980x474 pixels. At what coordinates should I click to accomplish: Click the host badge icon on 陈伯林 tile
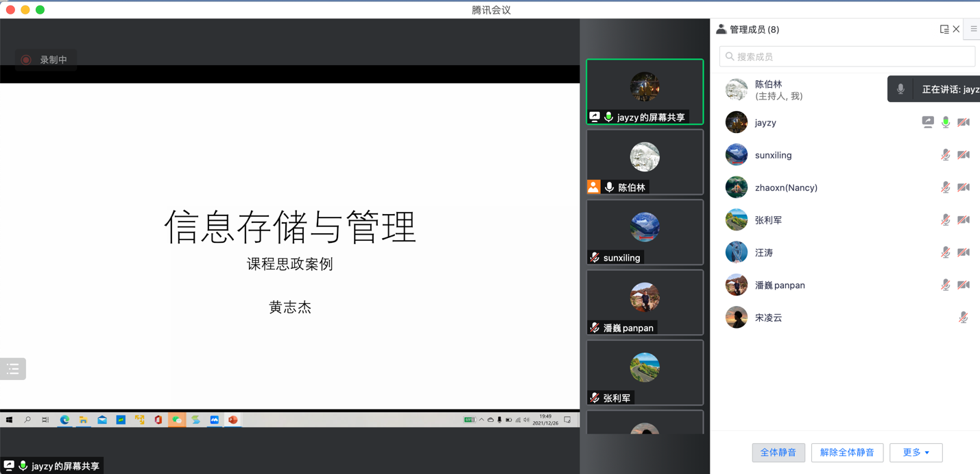tap(594, 187)
